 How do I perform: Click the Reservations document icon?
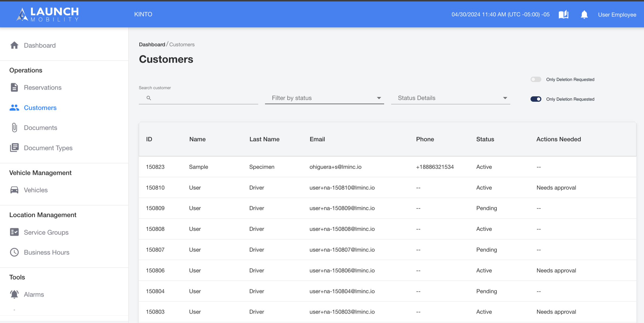coord(14,87)
